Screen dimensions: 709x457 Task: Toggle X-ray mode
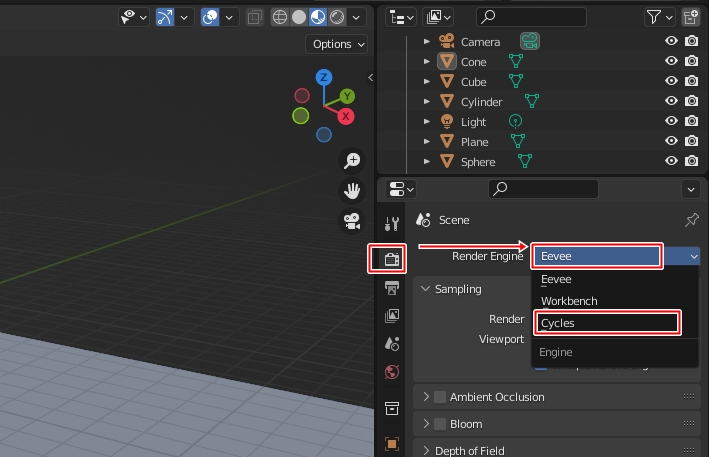pos(255,18)
